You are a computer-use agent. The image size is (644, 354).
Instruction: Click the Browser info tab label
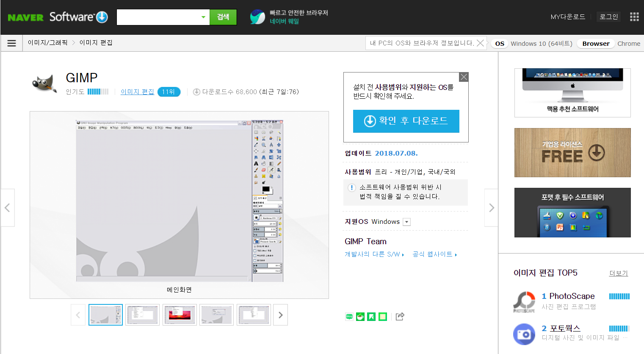tap(596, 43)
